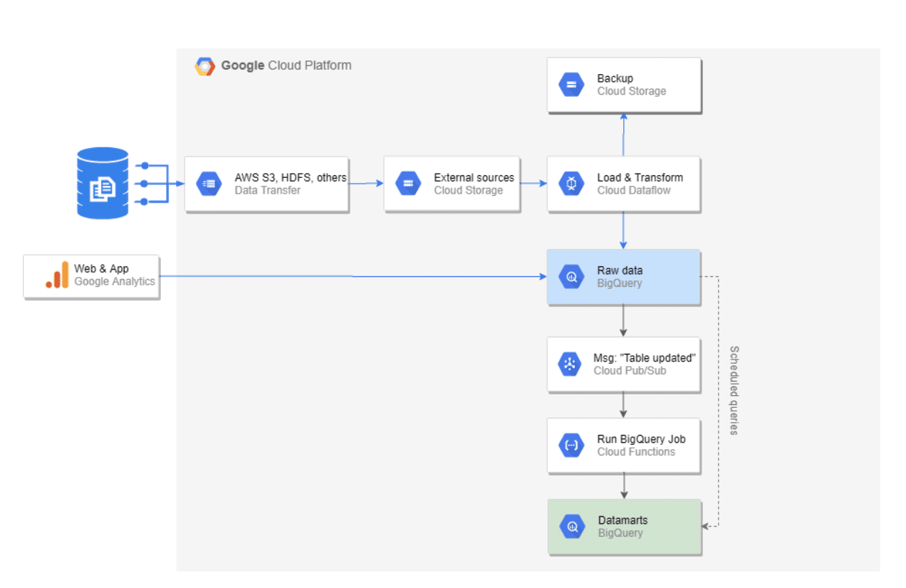Select the blue database source icon

click(103, 183)
